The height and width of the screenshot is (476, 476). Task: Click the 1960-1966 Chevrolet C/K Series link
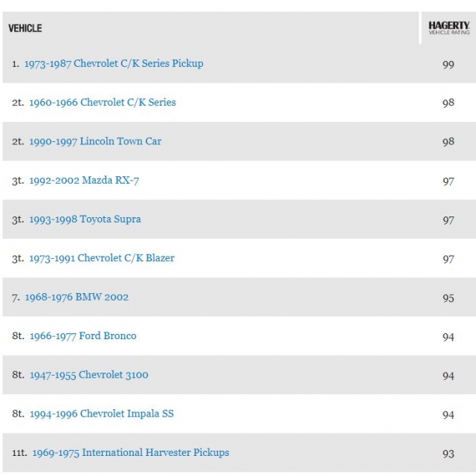tap(103, 103)
